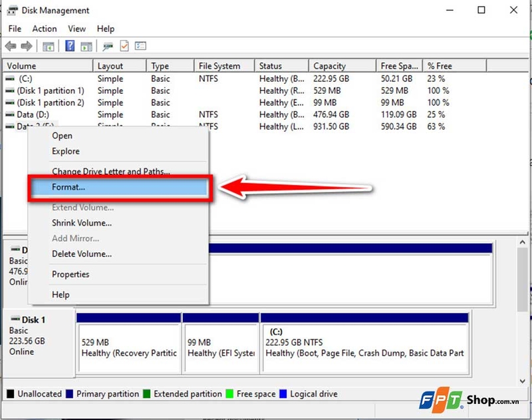Click the Forward arrow toolbar icon
The height and width of the screenshot is (420, 532).
[27, 46]
